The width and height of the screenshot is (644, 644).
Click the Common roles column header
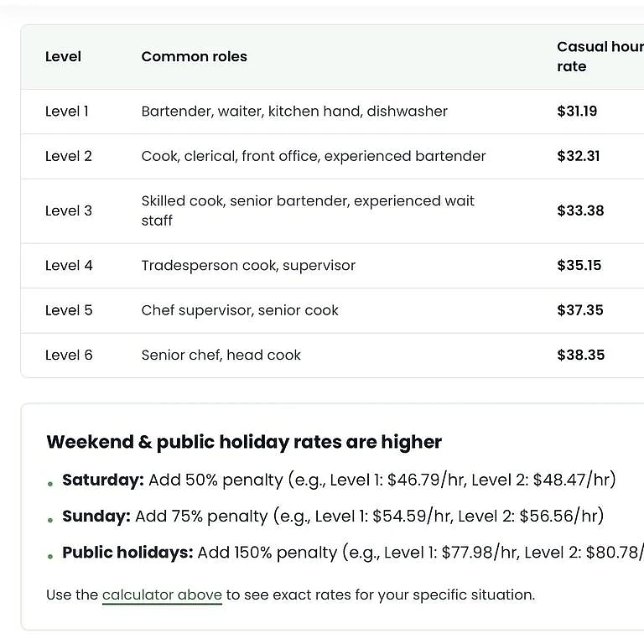(195, 57)
